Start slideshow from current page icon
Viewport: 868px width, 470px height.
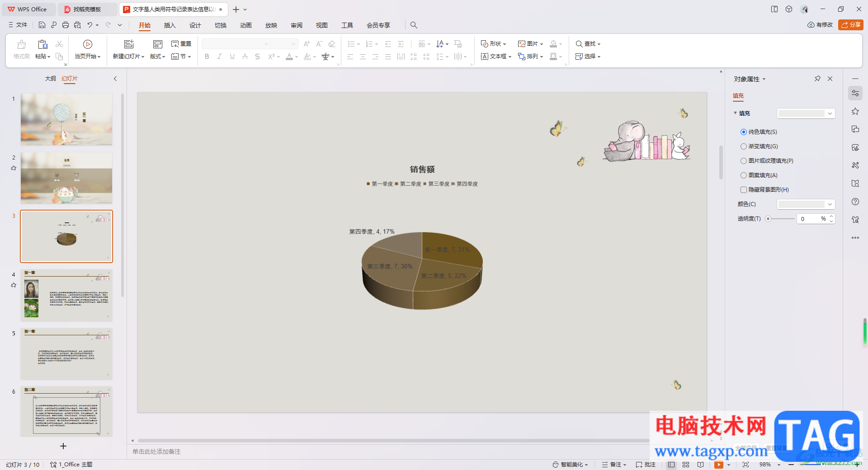(x=88, y=44)
